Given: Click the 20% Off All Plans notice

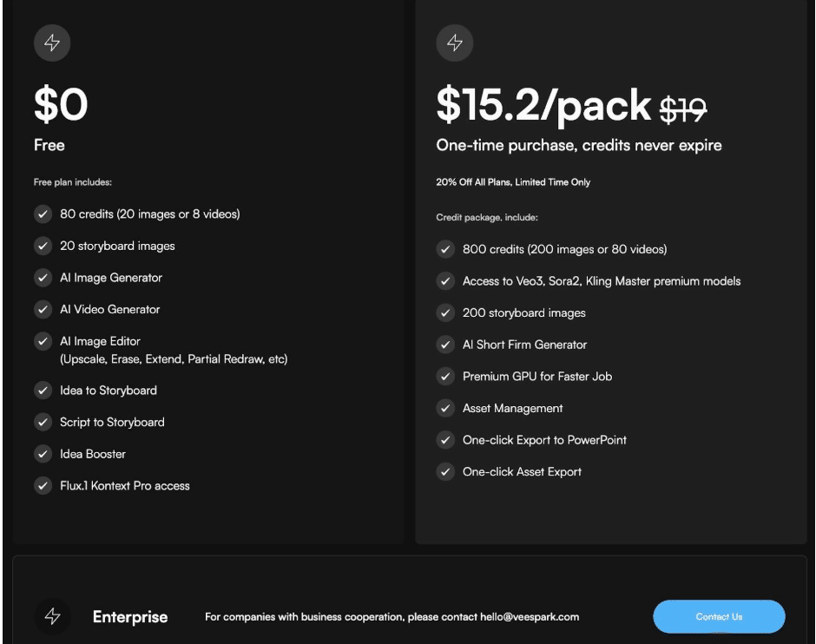Looking at the screenshot, I should click(513, 182).
